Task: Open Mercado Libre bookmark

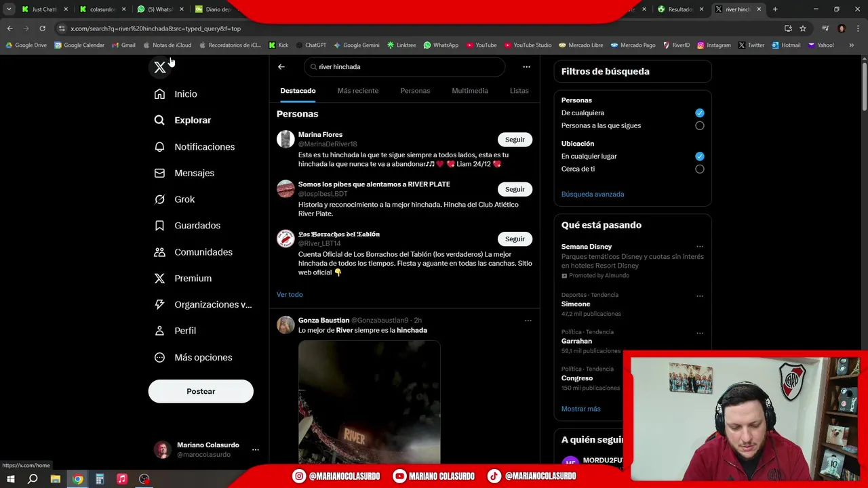Action: coord(581,45)
